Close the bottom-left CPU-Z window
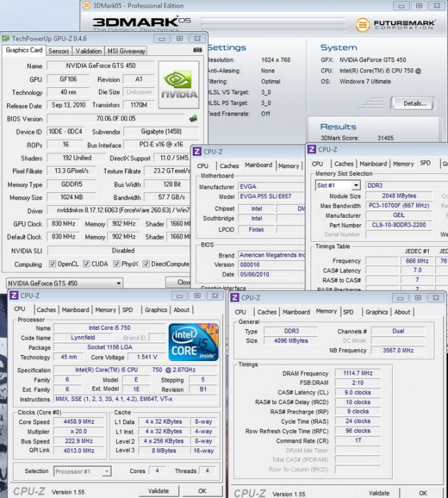 click(x=215, y=296)
